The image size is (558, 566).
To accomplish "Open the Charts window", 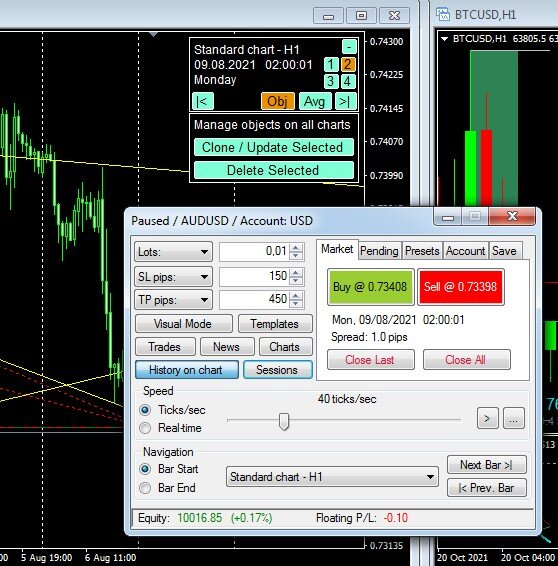I will coord(285,347).
